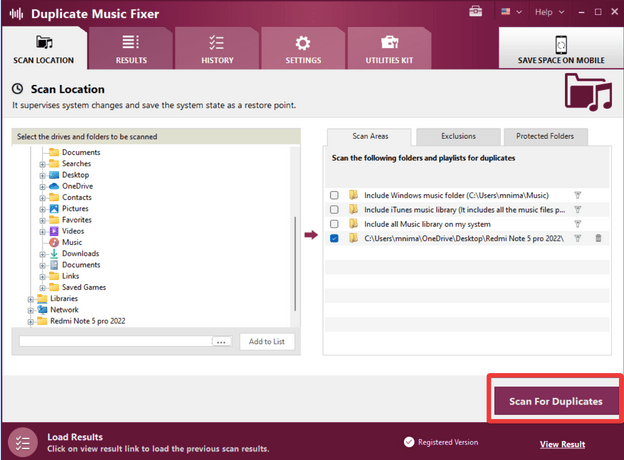Open the language flag dropdown
Screen dimensions: 624x460
click(511, 12)
